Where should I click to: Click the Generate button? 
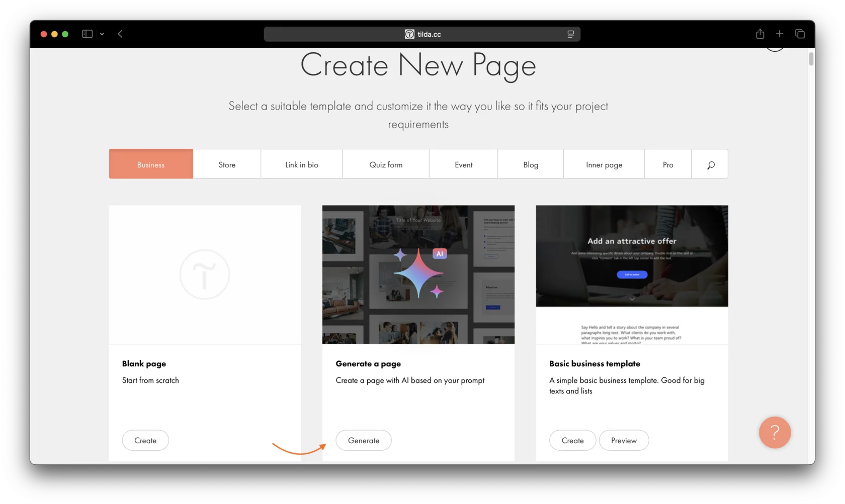point(364,440)
